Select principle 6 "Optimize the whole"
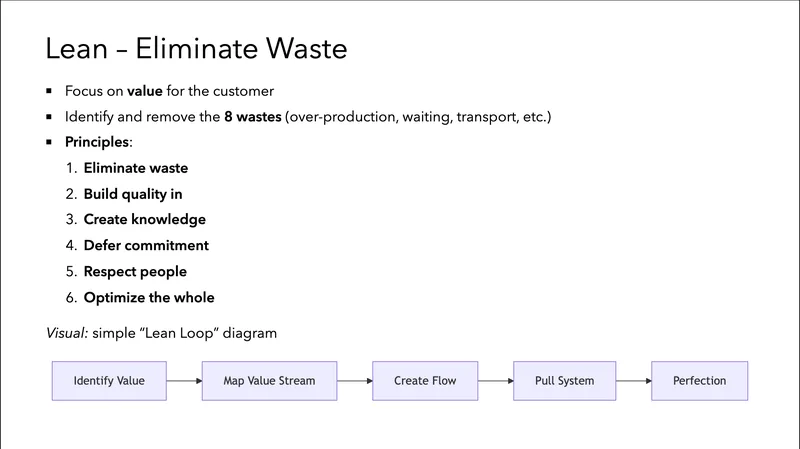Viewport: 800px width, 449px height. pos(148,298)
